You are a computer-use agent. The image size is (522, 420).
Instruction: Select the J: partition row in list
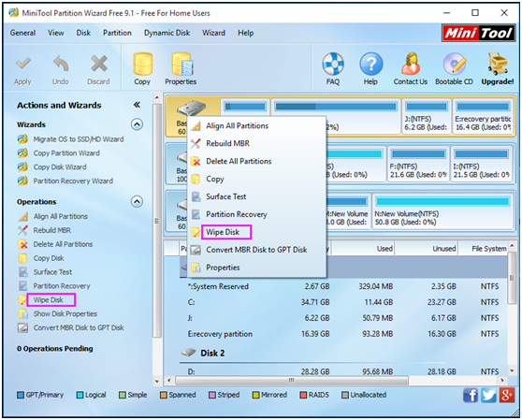click(x=344, y=318)
